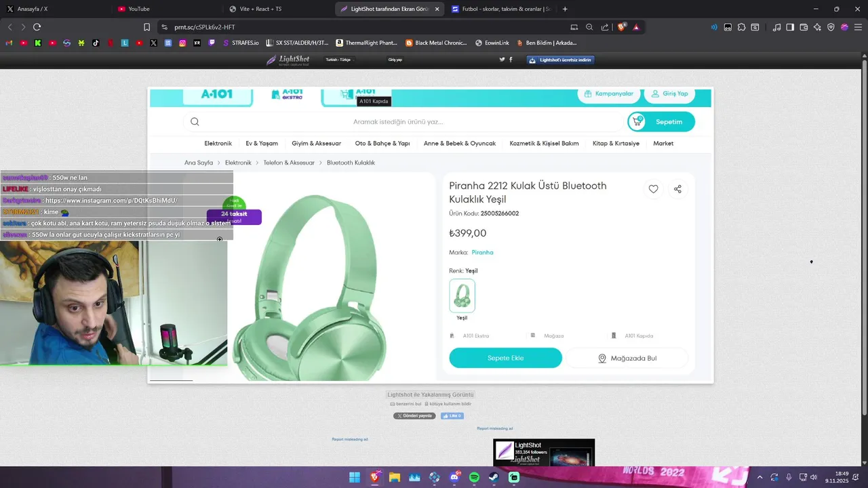The image size is (868, 488).
Task: Open the green Kick bookmark icon
Action: 38,43
